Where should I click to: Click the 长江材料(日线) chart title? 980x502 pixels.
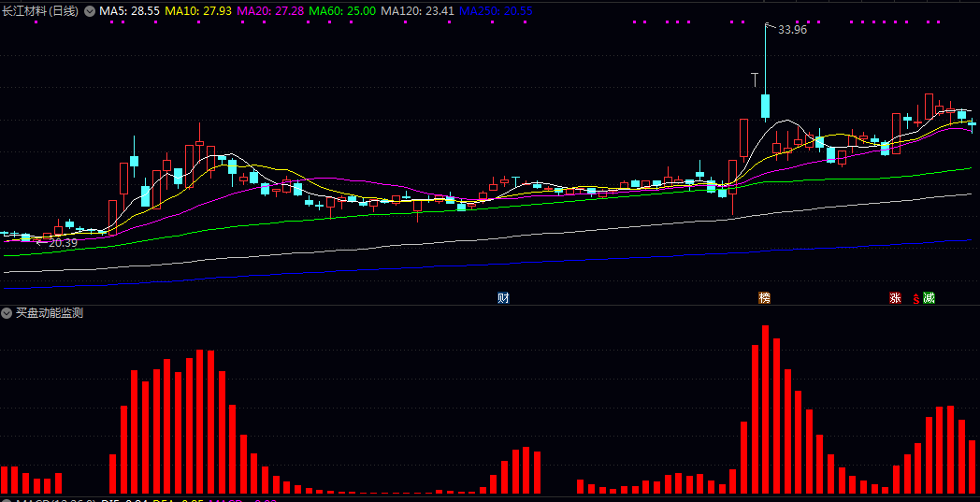40,11
